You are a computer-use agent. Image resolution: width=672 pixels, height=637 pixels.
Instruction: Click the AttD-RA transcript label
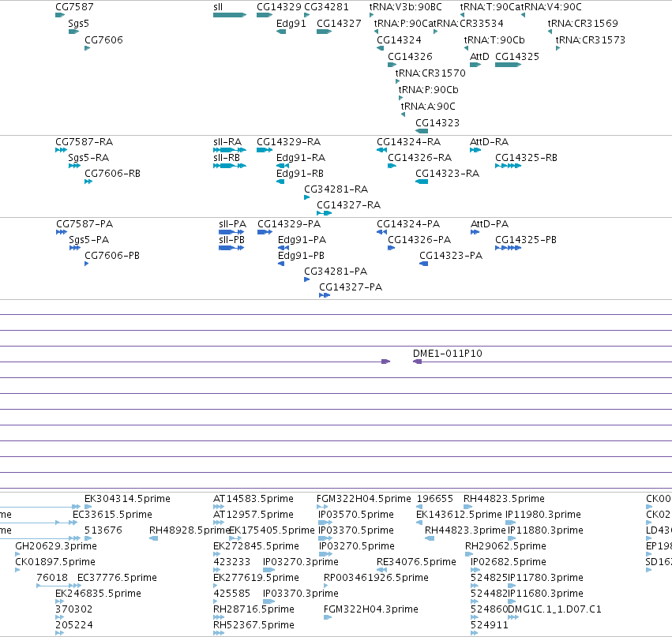pos(489,142)
